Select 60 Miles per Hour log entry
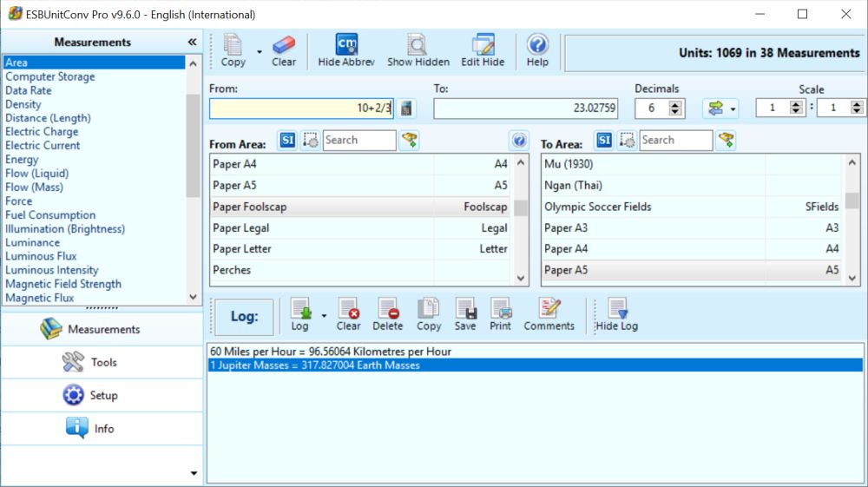 pos(535,352)
